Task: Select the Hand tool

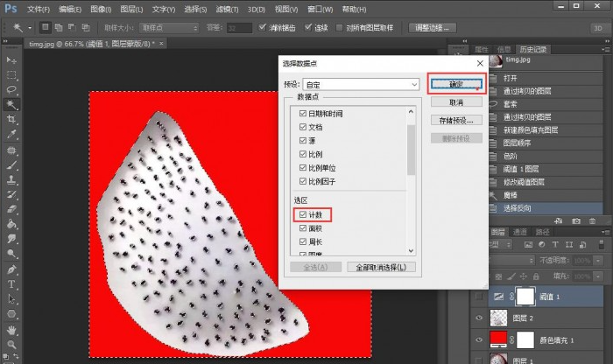Action: 12,329
